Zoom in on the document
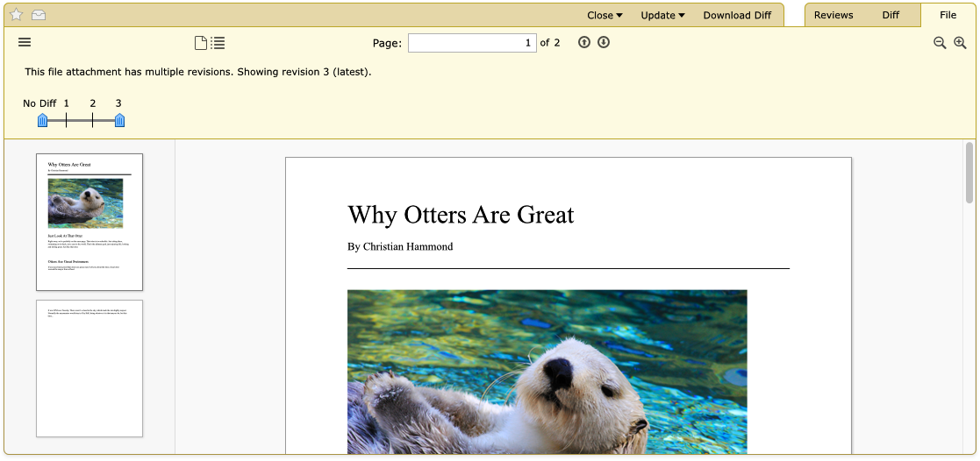 point(960,43)
